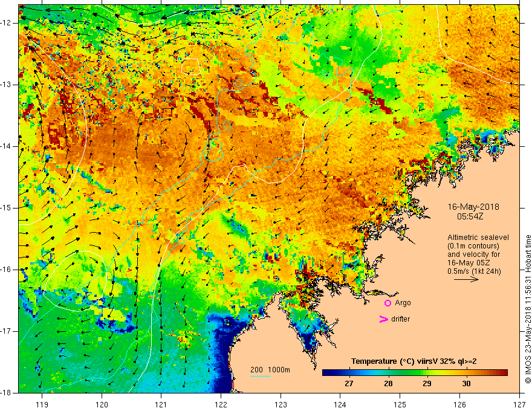This screenshot has width=532, height=411.
Task: Click latitude axis label '-15'
Action: coord(6,208)
